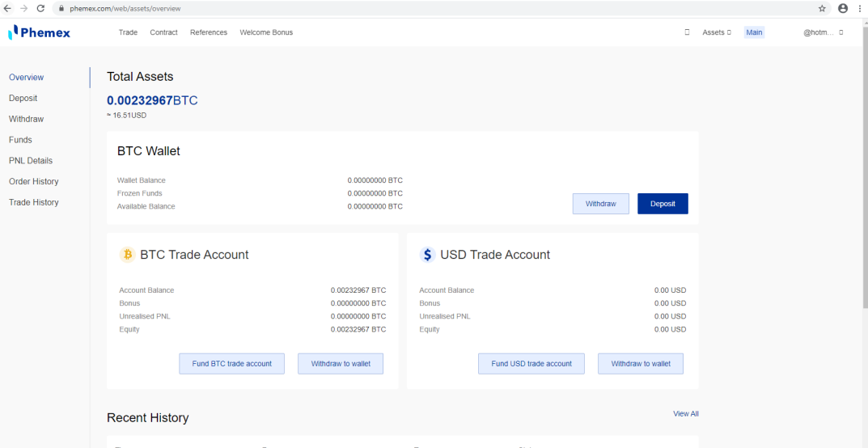Open the Contract menu

pos(164,32)
